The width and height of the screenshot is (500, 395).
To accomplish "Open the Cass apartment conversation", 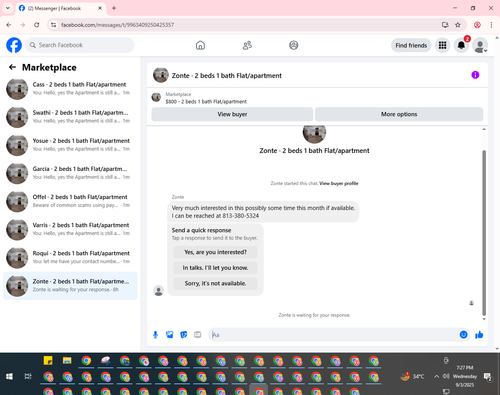I will coord(70,89).
